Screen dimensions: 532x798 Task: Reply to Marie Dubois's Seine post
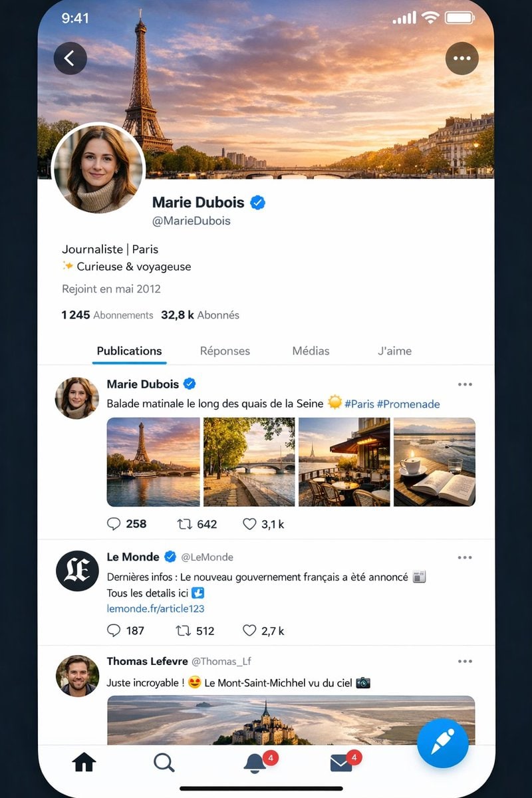[x=114, y=524]
